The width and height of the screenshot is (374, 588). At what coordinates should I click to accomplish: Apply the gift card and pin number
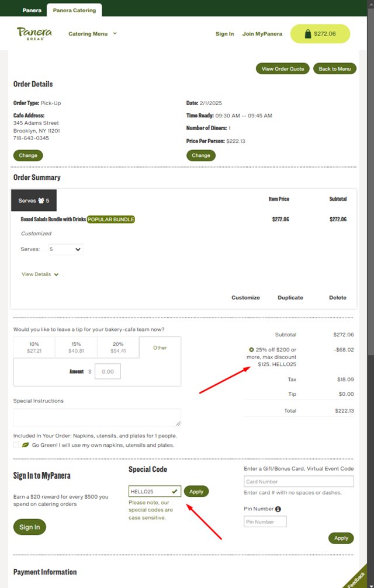[341, 538]
